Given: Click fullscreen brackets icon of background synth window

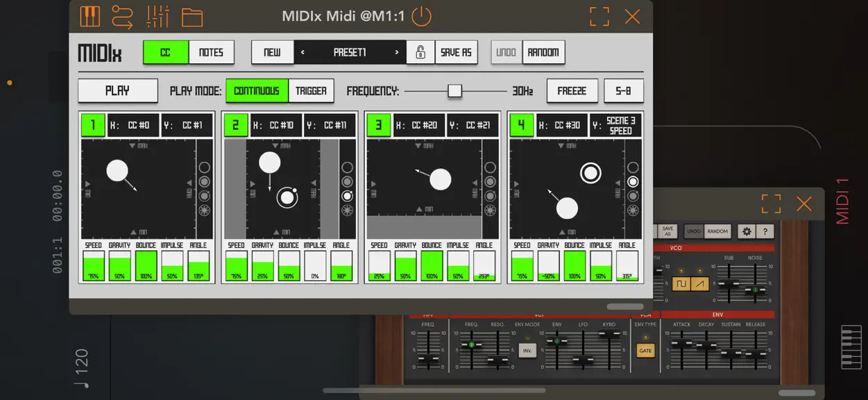Looking at the screenshot, I should (772, 203).
